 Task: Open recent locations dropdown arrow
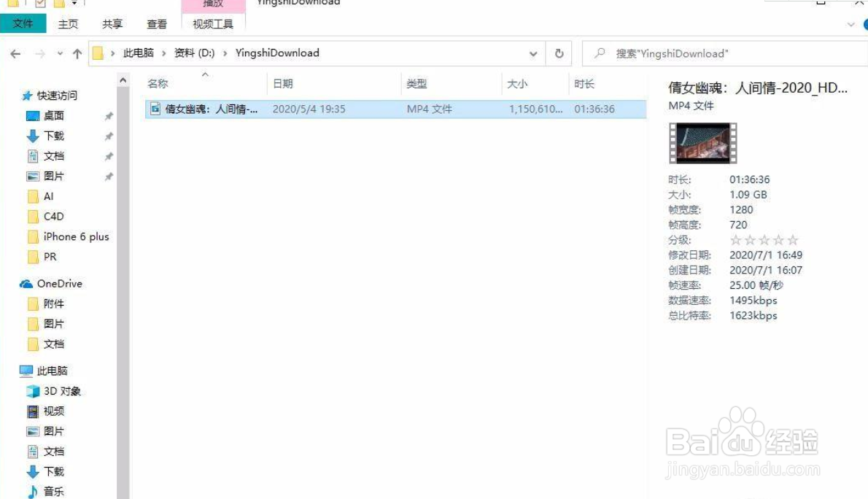[60, 54]
